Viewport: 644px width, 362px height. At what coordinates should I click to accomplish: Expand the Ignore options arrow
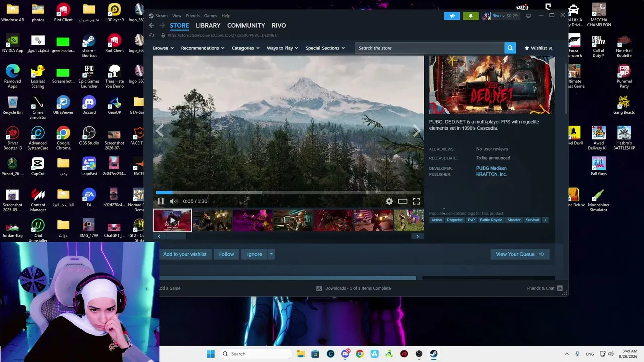[x=271, y=254]
